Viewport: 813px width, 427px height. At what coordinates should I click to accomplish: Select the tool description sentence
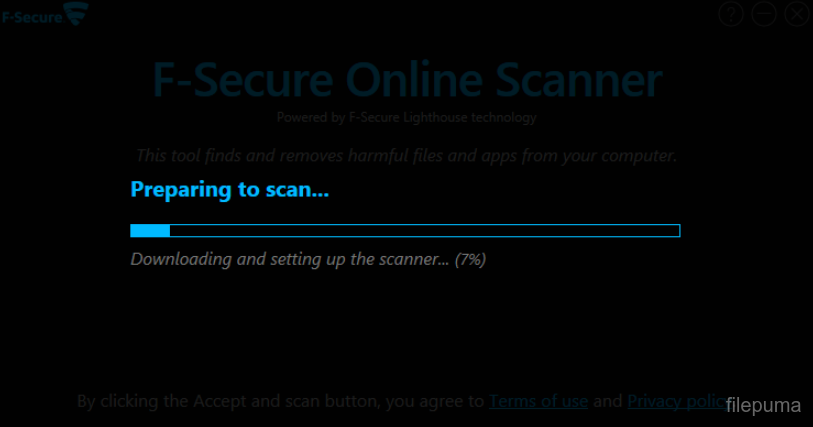[406, 155]
